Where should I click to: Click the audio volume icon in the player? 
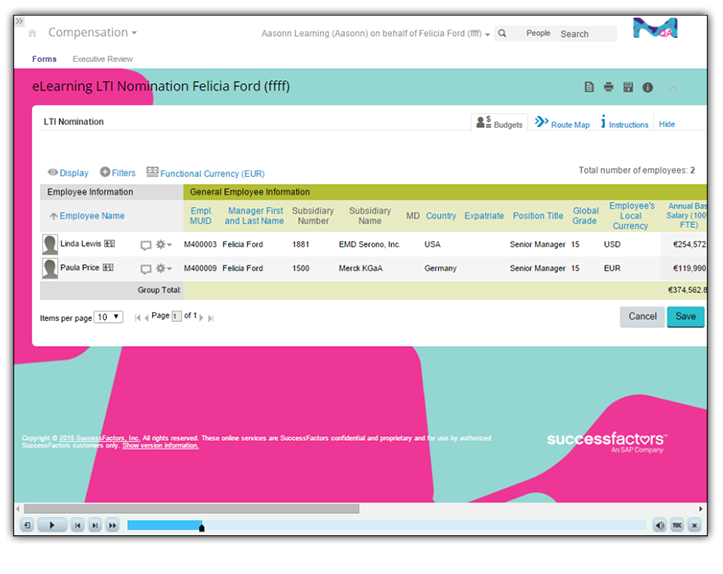[660, 525]
